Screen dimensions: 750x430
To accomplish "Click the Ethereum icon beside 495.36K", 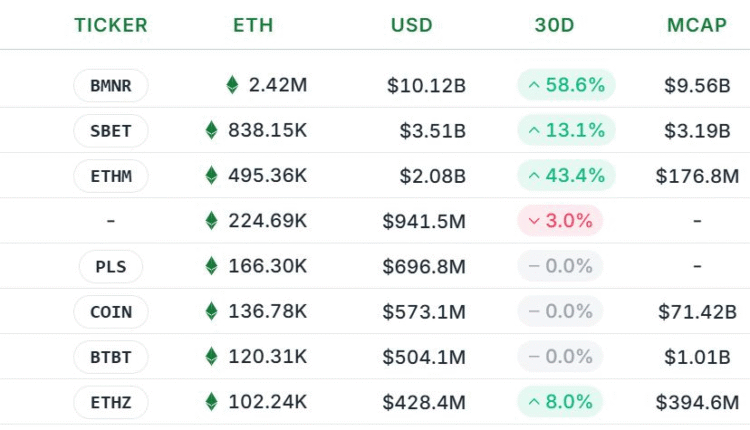I will click(211, 176).
